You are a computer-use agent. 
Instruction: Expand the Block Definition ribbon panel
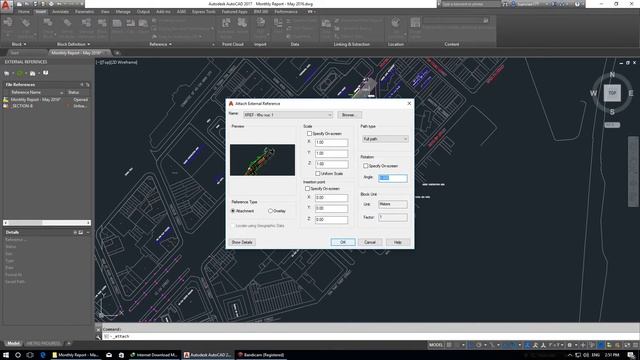point(73,44)
